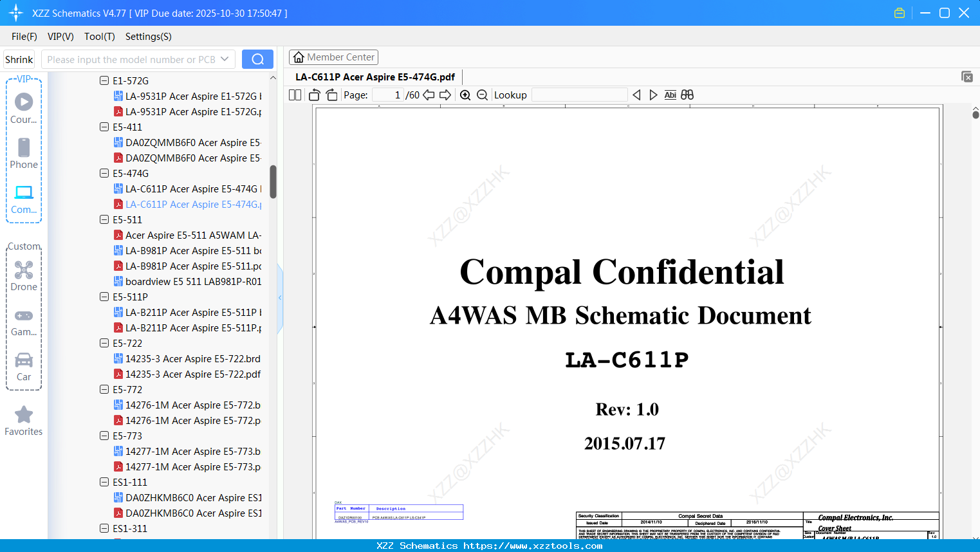This screenshot has width=980, height=552.
Task: Collapse the E5-474G tree folder
Action: (104, 173)
